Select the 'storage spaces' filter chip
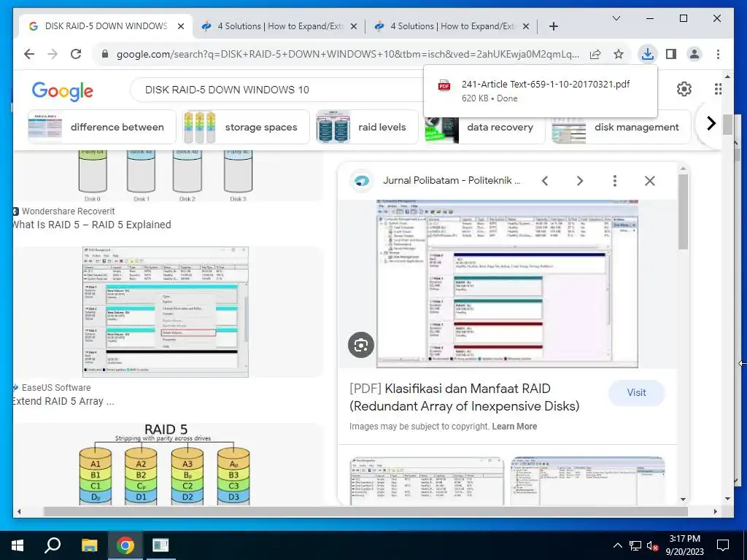Image resolution: width=747 pixels, height=560 pixels. 247,127
